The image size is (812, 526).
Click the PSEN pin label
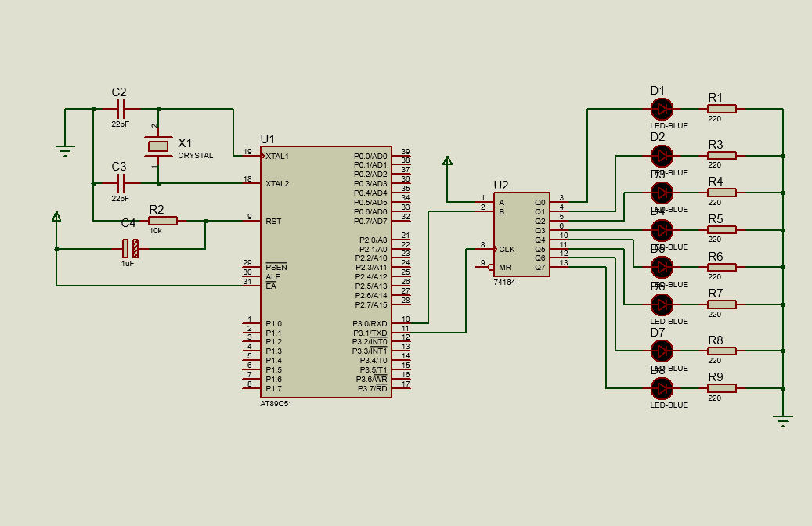(x=276, y=267)
